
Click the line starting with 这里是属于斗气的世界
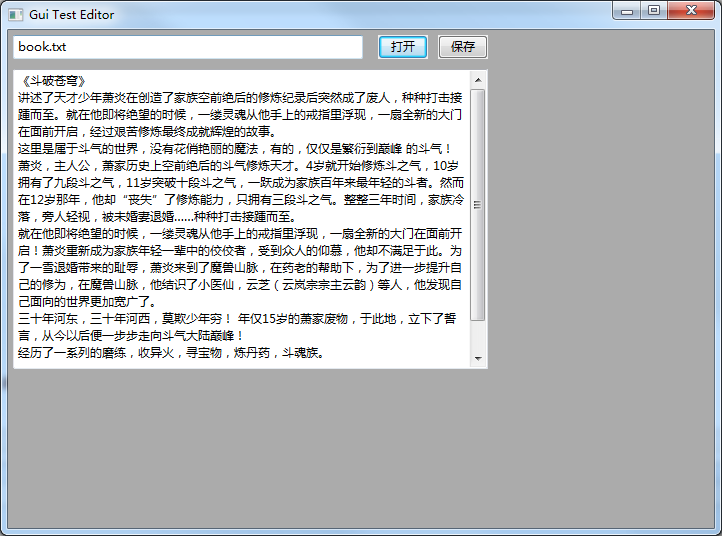(235, 149)
